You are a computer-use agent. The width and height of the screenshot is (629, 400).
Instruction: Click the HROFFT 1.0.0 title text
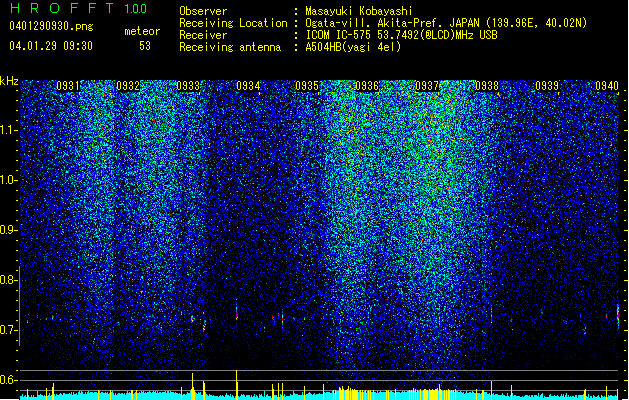[78, 8]
